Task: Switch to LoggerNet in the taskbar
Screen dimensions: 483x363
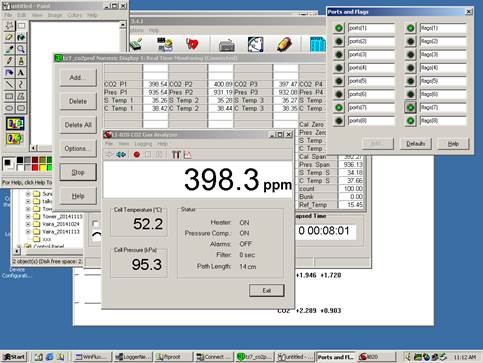Action: 133,357
